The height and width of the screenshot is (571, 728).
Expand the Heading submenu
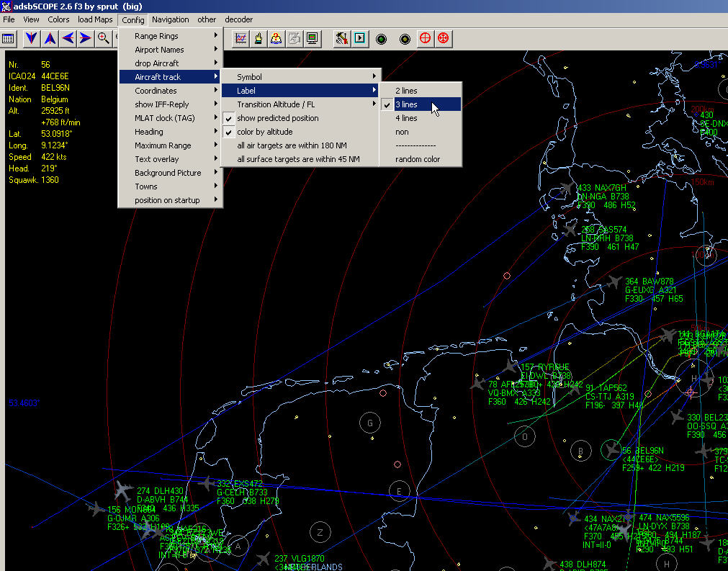pyautogui.click(x=171, y=132)
